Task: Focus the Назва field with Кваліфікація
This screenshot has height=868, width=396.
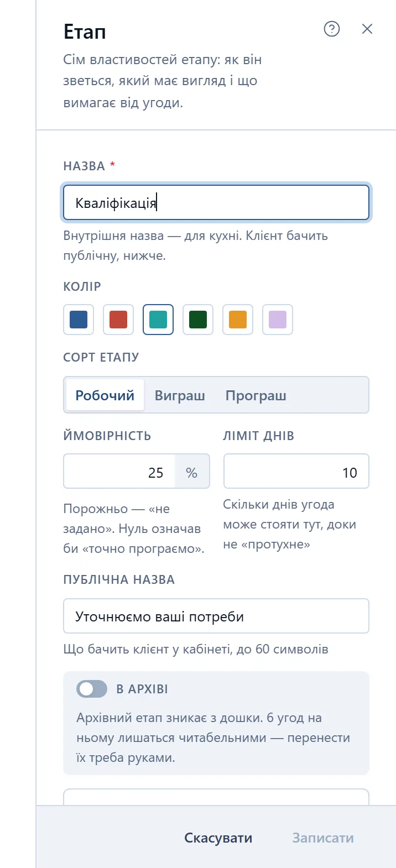Action: (216, 203)
